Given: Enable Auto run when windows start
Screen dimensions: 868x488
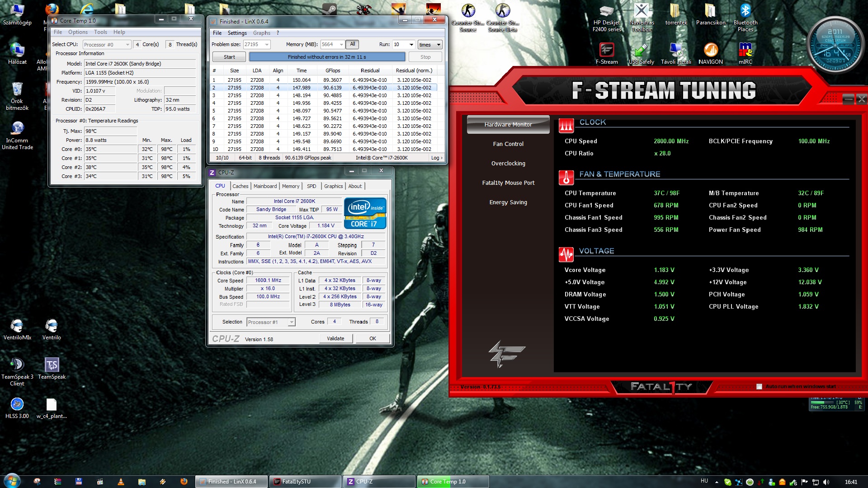Looking at the screenshot, I should (759, 386).
